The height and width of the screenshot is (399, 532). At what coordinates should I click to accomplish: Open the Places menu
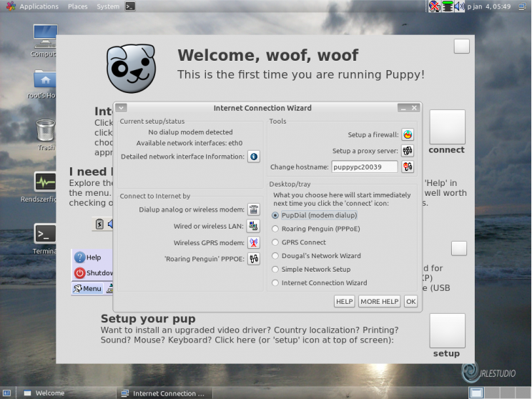point(78,6)
